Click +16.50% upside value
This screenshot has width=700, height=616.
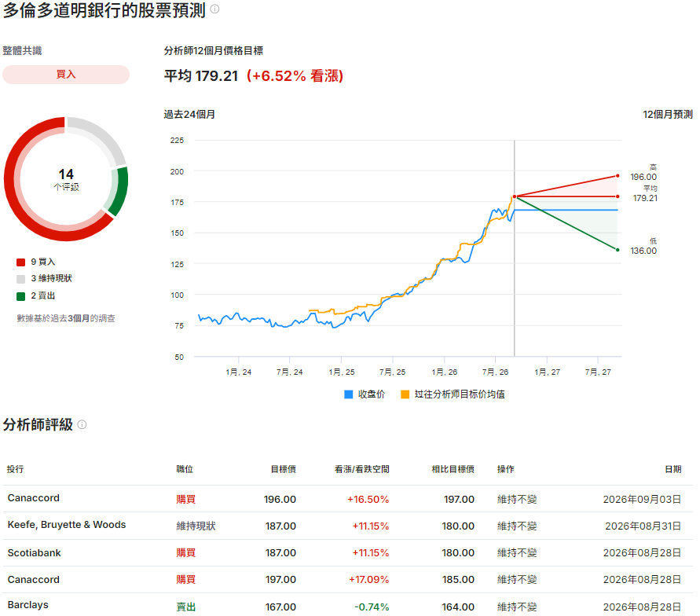368,500
